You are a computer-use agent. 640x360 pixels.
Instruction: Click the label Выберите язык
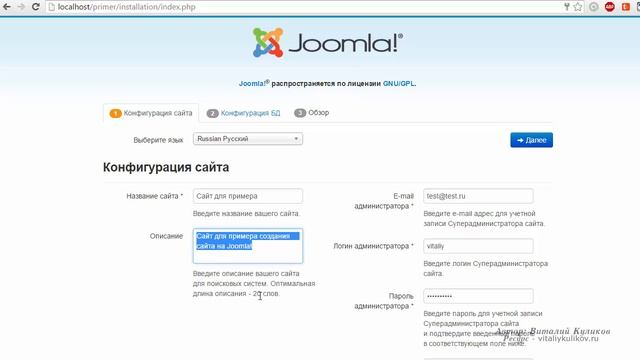click(158, 140)
